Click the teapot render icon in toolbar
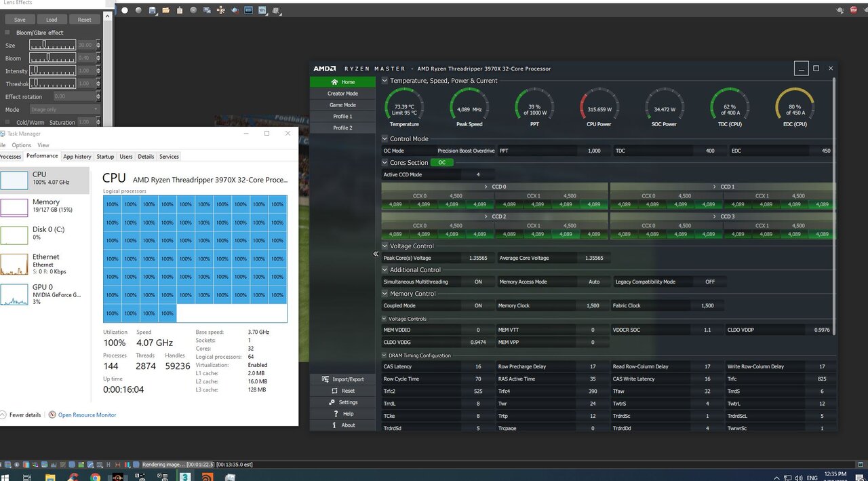The image size is (868, 481). tap(235, 11)
